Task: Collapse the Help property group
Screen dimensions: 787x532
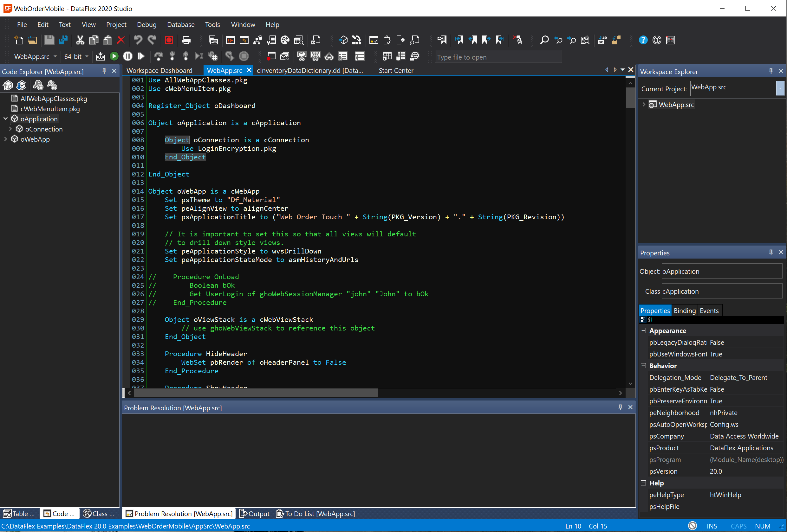Action: click(x=643, y=483)
